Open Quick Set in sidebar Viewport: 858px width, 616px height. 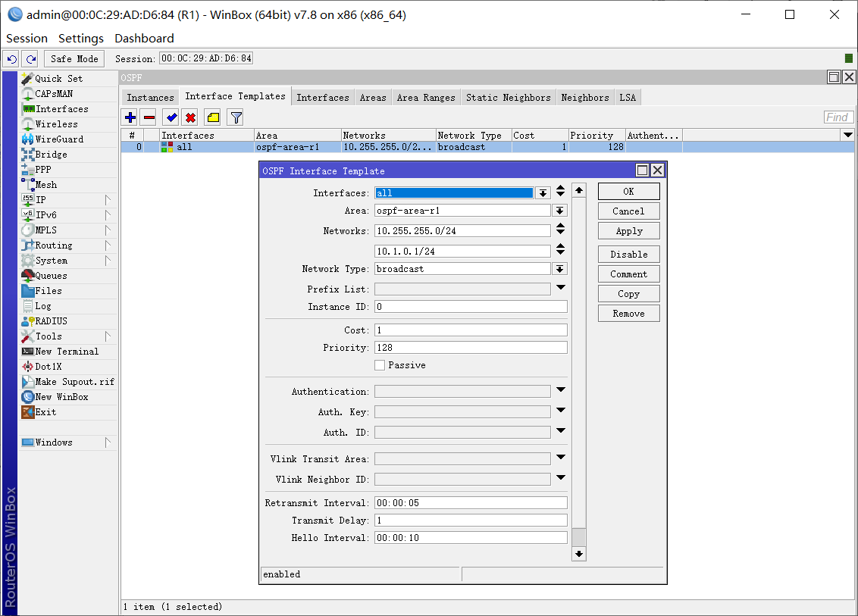(69, 79)
